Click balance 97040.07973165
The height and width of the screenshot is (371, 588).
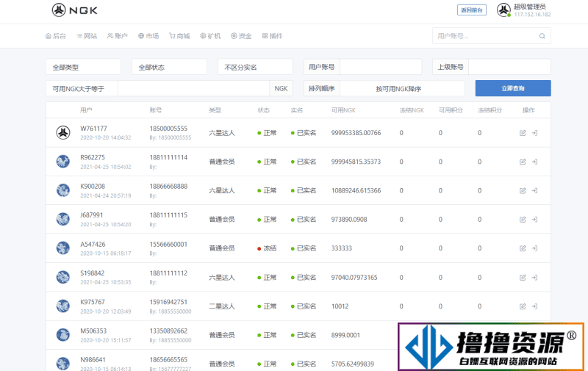tap(354, 278)
